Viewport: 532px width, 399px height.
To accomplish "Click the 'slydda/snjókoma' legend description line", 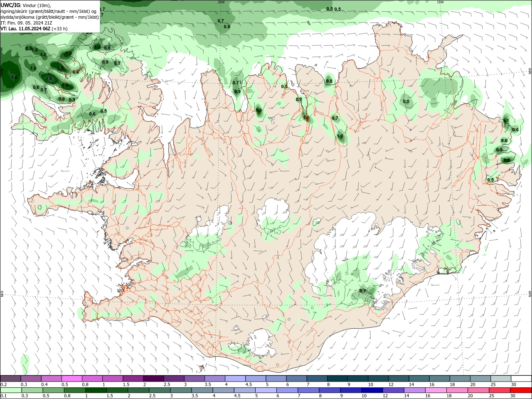I will (x=49, y=17).
